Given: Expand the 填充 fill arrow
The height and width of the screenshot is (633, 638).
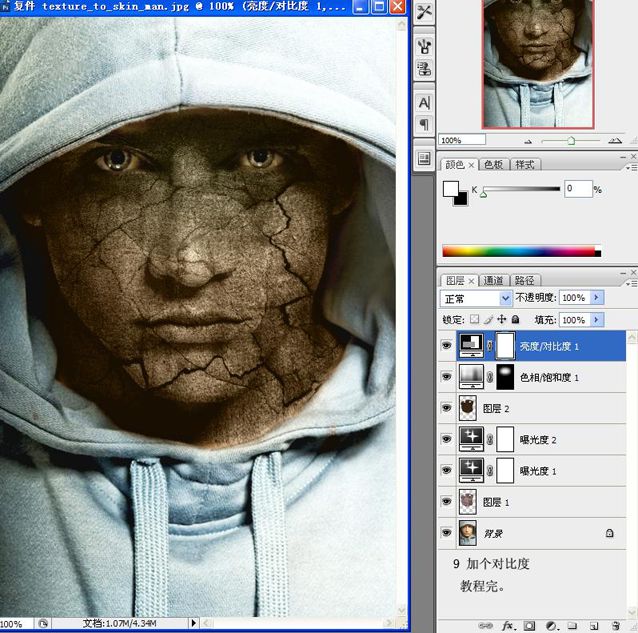Looking at the screenshot, I should [x=597, y=320].
